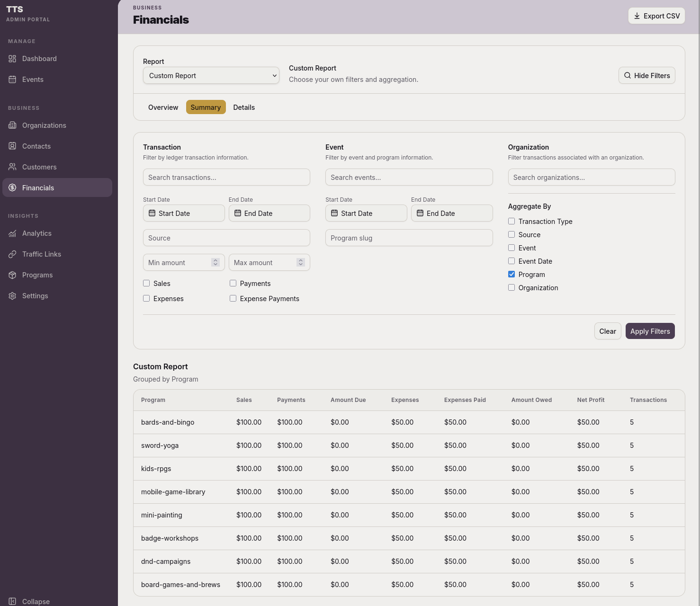This screenshot has width=700, height=606.
Task: Open Organizations page from sidebar
Action: tap(57, 125)
